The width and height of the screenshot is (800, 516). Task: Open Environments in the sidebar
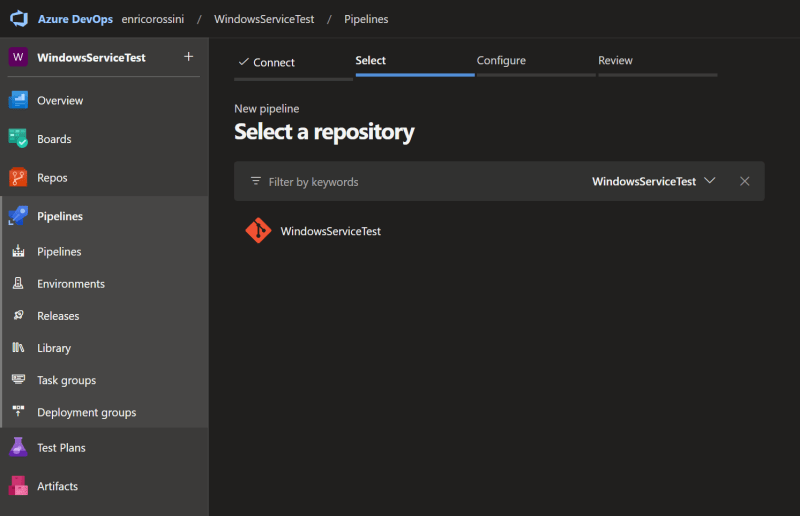(71, 284)
